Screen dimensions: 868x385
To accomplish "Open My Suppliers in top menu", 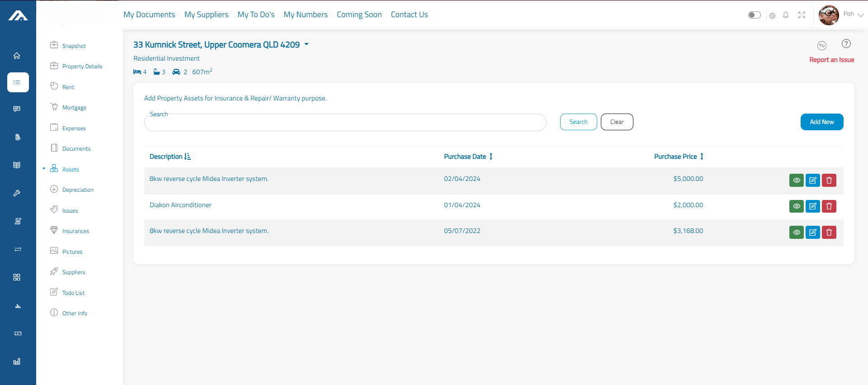I will [206, 14].
